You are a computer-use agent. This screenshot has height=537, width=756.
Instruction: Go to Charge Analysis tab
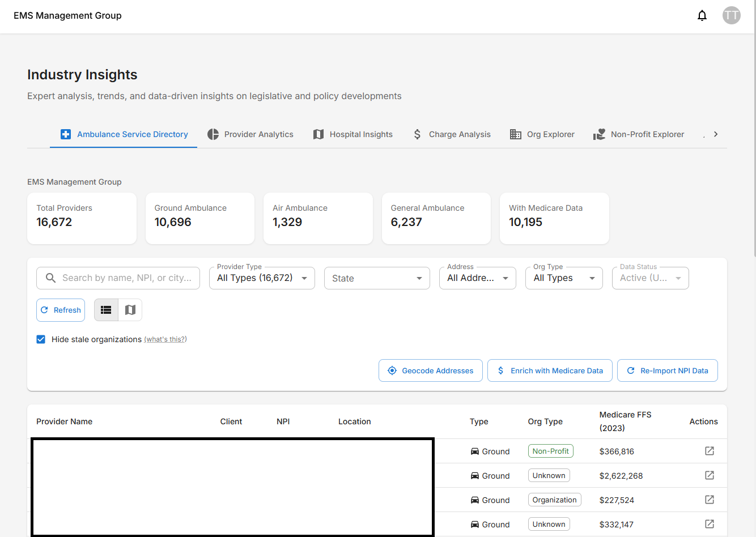click(451, 134)
